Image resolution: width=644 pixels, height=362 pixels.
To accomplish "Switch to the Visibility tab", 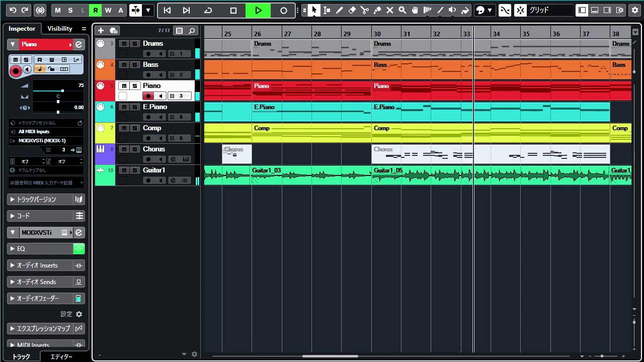I will point(60,29).
